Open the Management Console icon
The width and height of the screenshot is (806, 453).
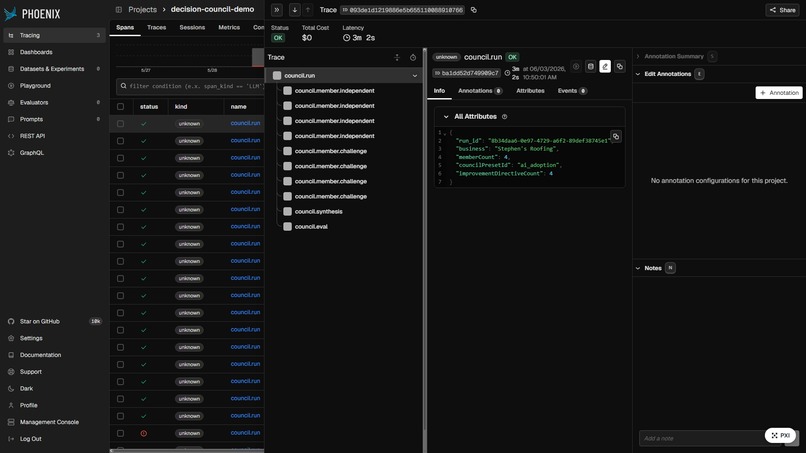point(11,422)
